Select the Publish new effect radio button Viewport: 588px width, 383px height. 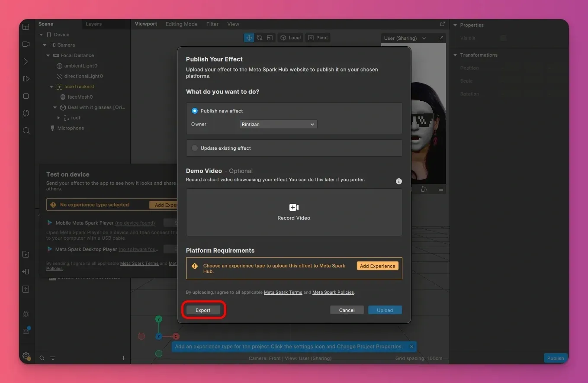(x=195, y=111)
